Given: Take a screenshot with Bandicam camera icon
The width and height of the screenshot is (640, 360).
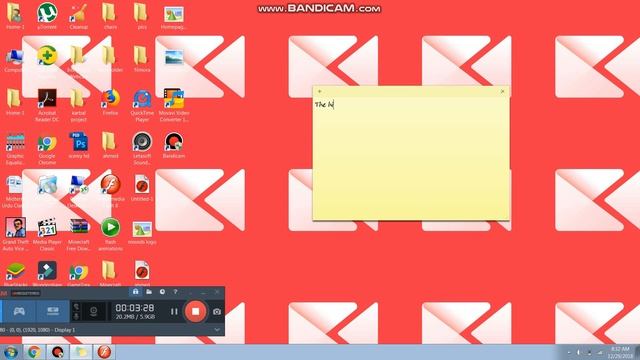Looking at the screenshot, I should [217, 311].
